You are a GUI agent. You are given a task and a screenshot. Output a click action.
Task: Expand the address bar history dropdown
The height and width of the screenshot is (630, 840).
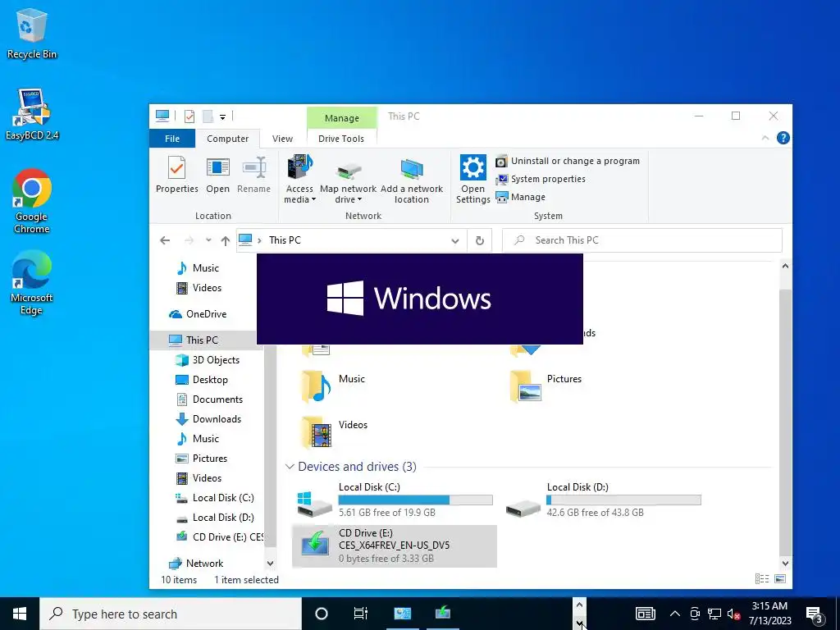click(x=454, y=241)
